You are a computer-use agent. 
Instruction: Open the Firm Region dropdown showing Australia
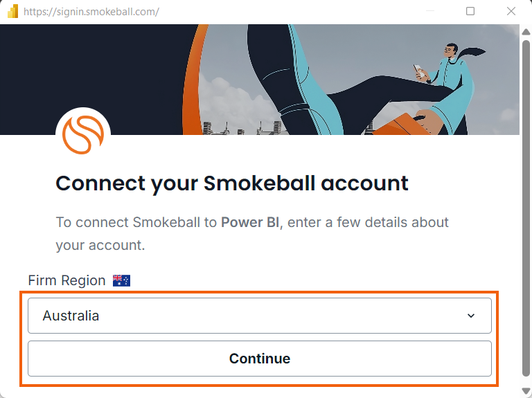tap(259, 316)
